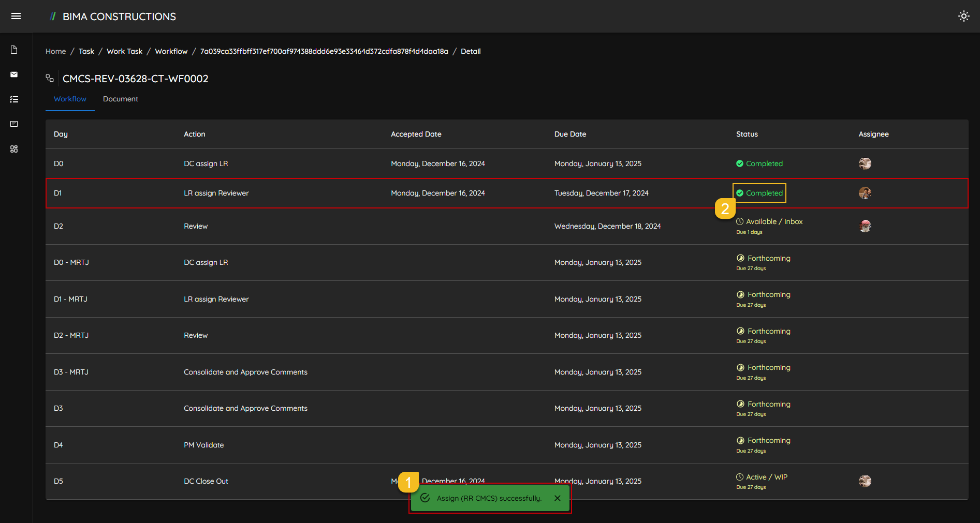
Task: Navigate to Work Task breadcrumb link
Action: tap(124, 51)
